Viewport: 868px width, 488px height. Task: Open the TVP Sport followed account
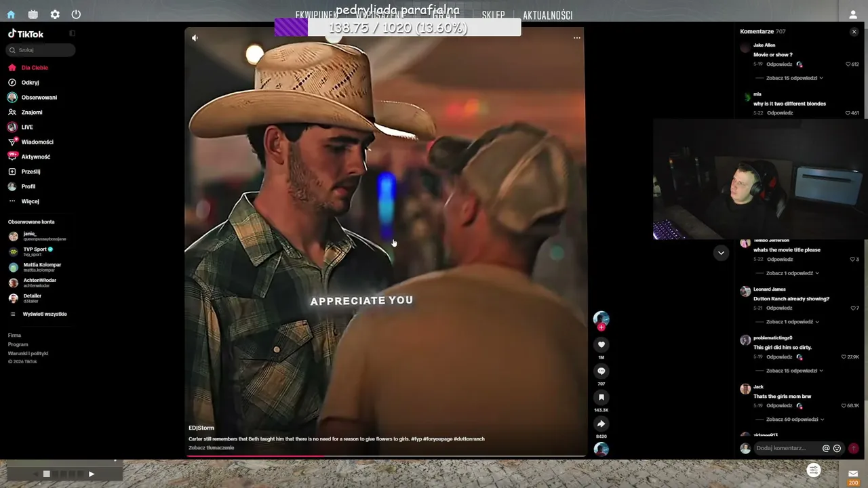pos(31,251)
